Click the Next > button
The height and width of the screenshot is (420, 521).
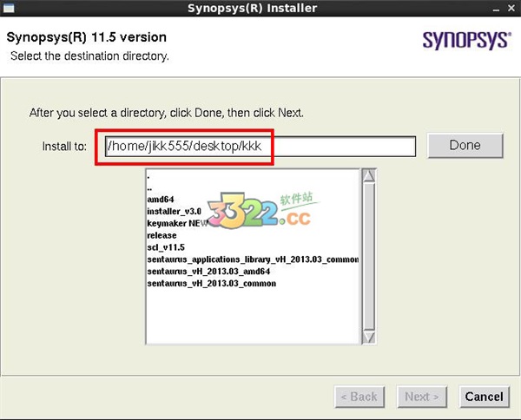coord(422,397)
